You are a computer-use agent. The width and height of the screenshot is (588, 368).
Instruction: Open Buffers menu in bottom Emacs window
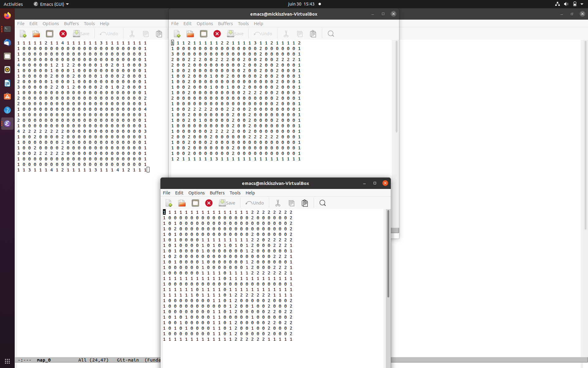pyautogui.click(x=217, y=193)
